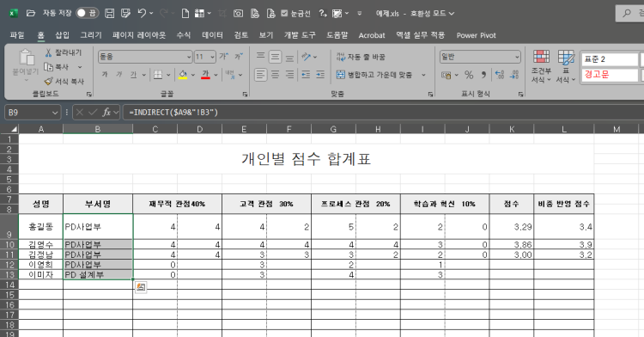Apply yellow fill color bucket
644x337 pixels.
click(x=183, y=75)
